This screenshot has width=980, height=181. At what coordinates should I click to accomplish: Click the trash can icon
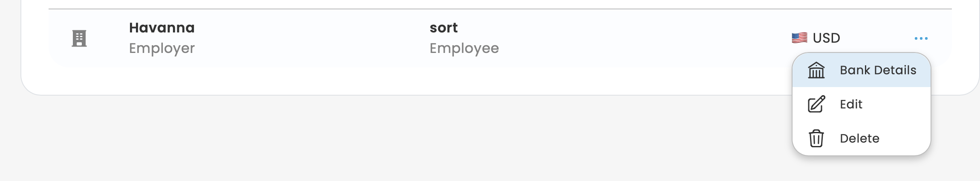[816, 138]
